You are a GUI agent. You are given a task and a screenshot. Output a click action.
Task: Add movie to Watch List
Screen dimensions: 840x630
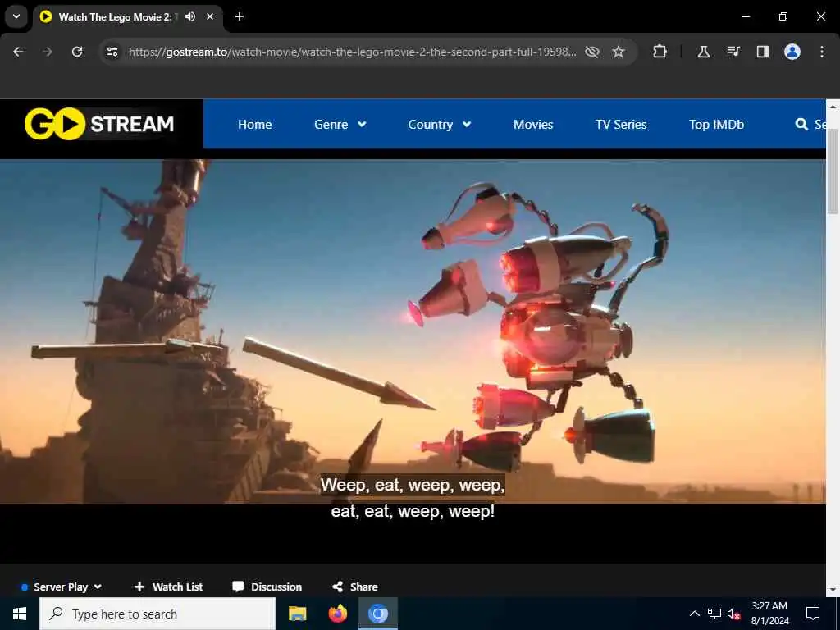pos(168,587)
